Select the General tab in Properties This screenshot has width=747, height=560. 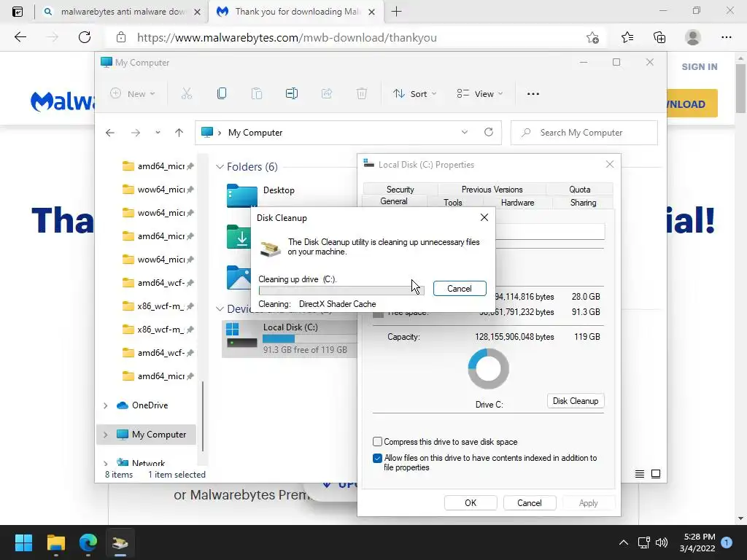tap(394, 201)
